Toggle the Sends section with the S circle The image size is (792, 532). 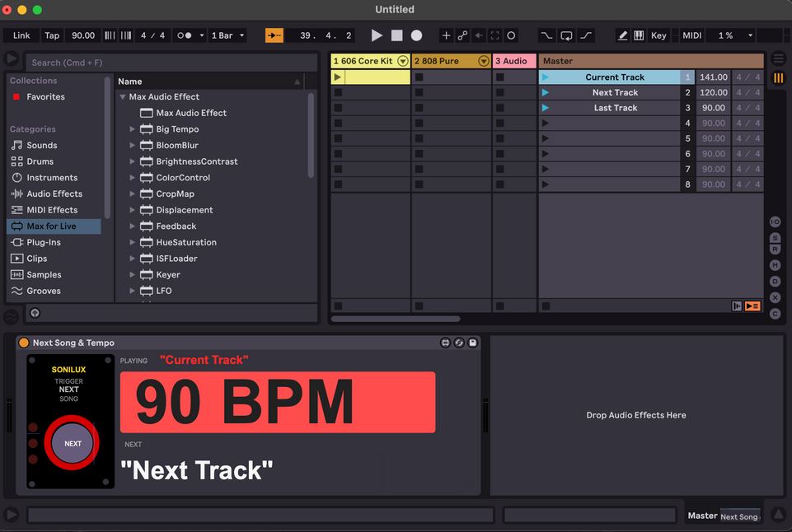coord(775,238)
